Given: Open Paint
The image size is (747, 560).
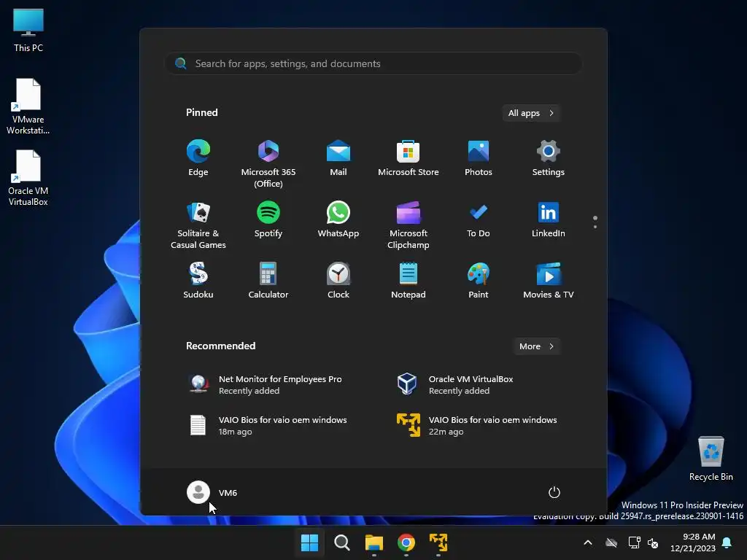Looking at the screenshot, I should coord(479,281).
